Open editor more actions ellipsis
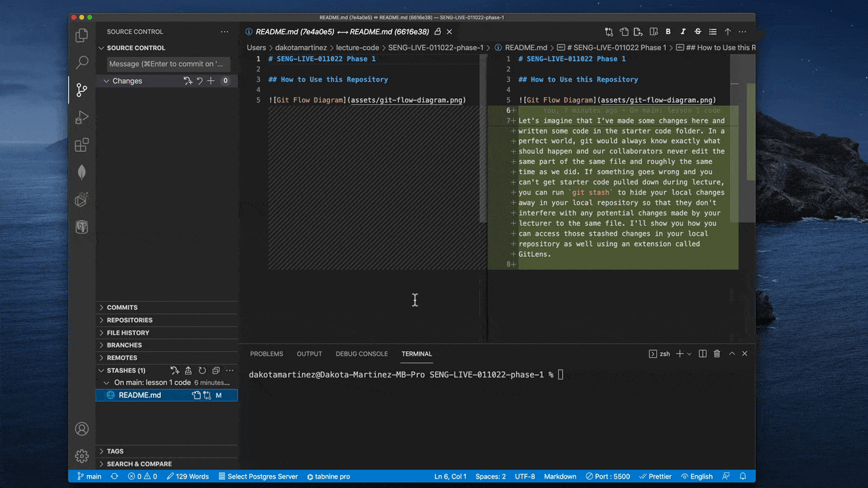The height and width of the screenshot is (488, 868). click(743, 32)
